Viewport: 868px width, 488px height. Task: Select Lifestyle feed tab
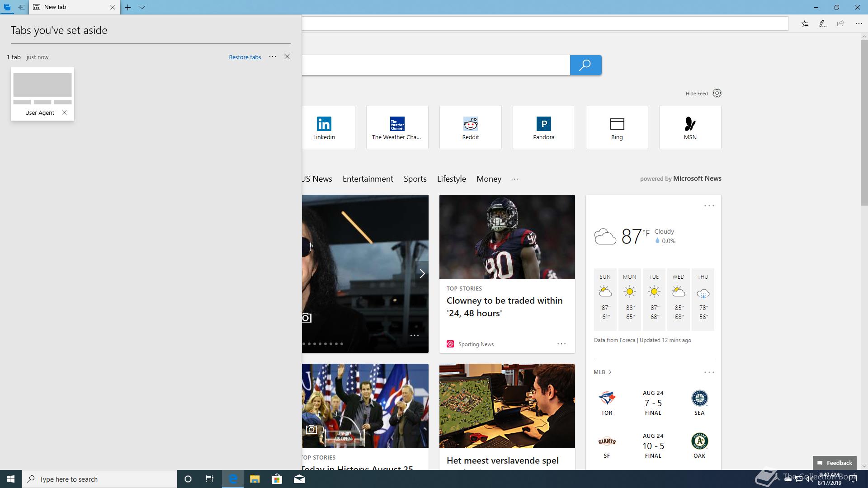[x=451, y=179]
